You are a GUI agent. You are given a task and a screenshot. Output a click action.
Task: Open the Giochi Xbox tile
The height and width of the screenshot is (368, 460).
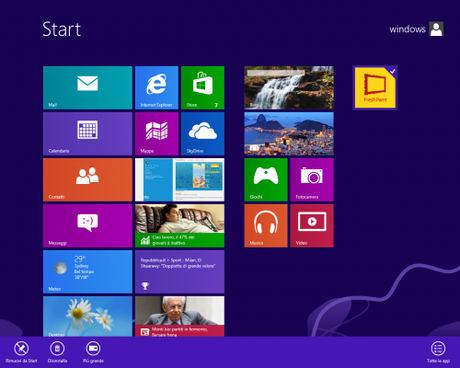pyautogui.click(x=266, y=180)
